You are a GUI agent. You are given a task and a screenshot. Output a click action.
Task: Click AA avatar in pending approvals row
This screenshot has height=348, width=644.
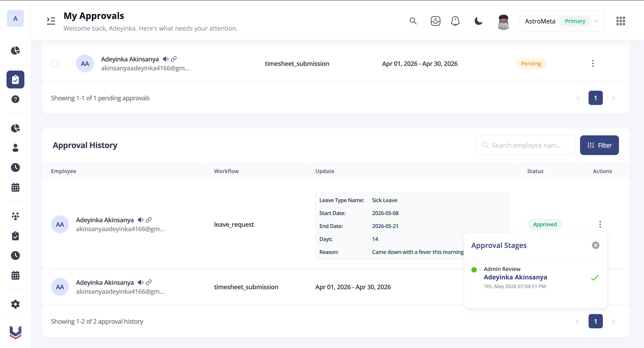pos(85,63)
